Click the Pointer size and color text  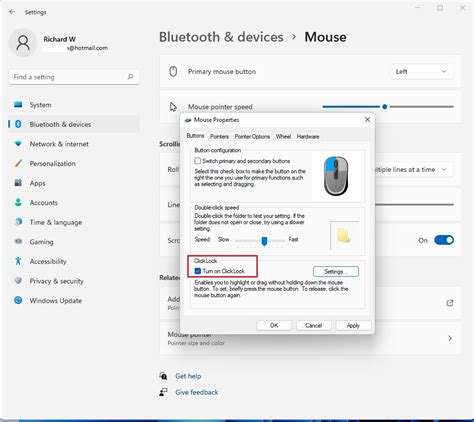[x=196, y=343]
